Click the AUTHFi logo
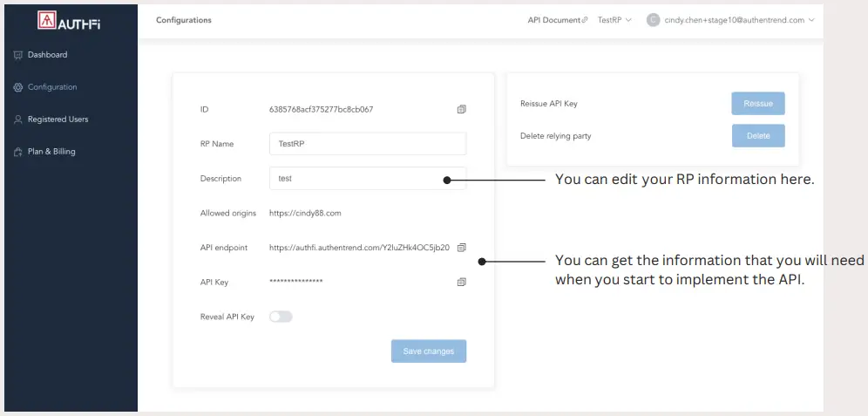This screenshot has height=416, width=868. (x=69, y=21)
